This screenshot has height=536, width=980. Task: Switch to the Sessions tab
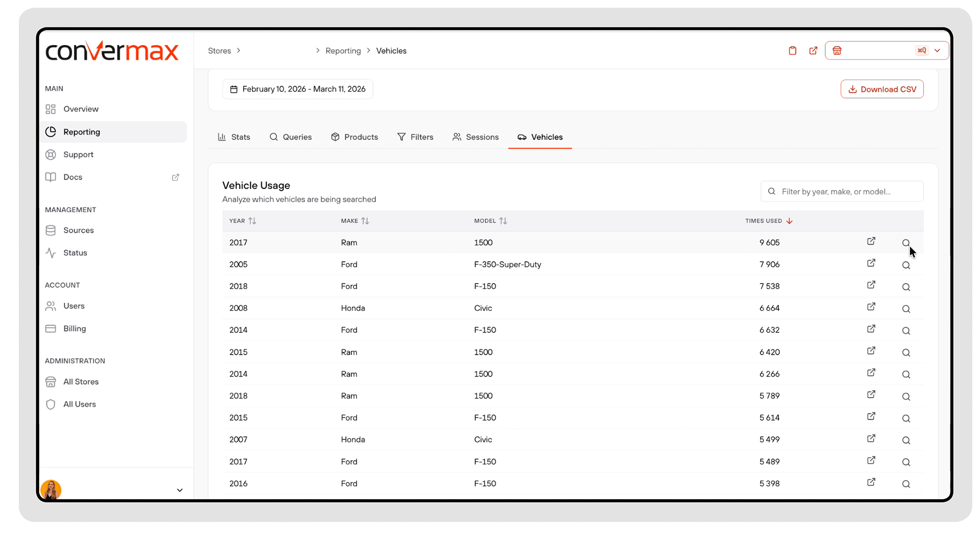(x=475, y=137)
